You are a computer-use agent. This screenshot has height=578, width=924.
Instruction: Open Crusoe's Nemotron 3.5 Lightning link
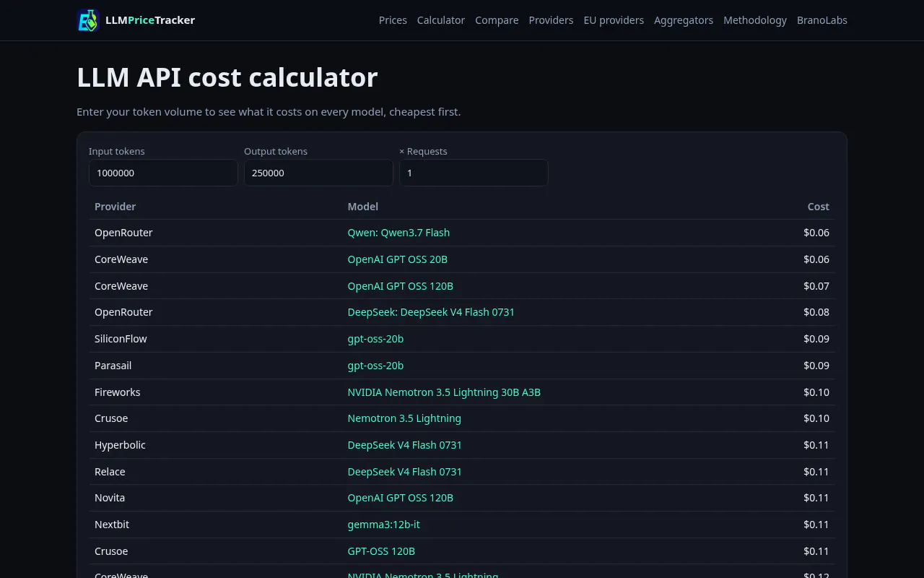[x=404, y=418]
